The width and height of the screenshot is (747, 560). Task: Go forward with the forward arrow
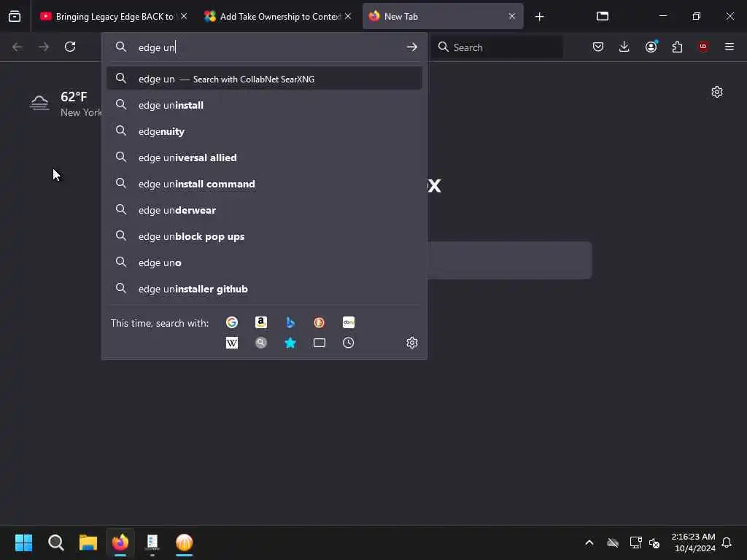[x=44, y=47]
